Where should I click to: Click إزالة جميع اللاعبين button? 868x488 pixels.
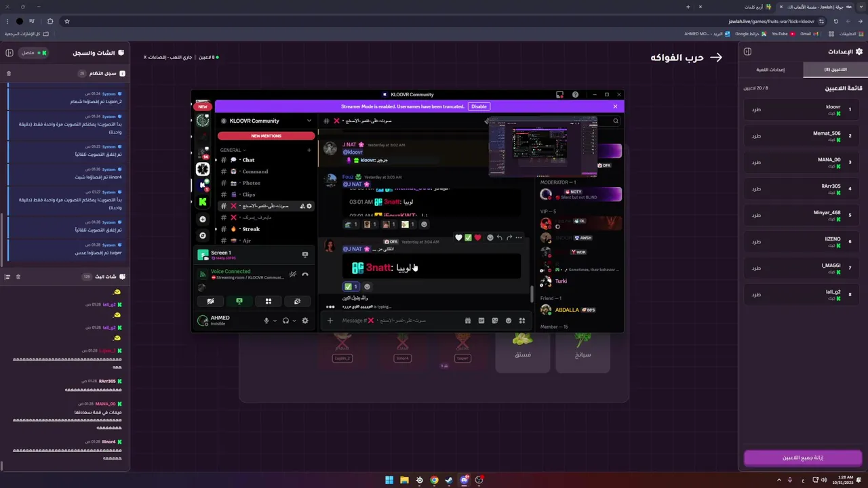pos(803,457)
